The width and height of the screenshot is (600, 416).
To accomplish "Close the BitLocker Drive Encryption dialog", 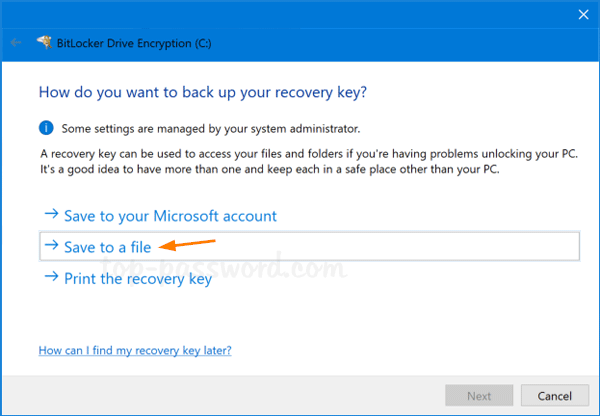I will [x=583, y=14].
